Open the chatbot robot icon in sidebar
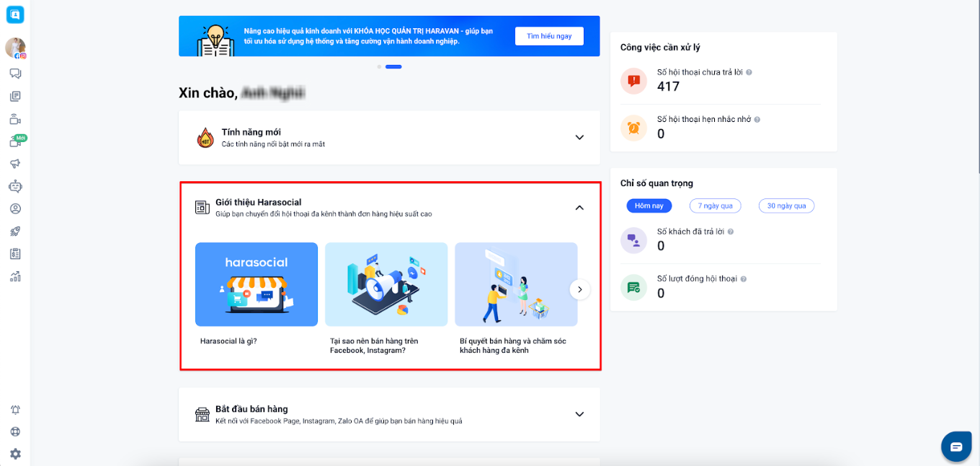Image resolution: width=980 pixels, height=466 pixels. coord(15,186)
